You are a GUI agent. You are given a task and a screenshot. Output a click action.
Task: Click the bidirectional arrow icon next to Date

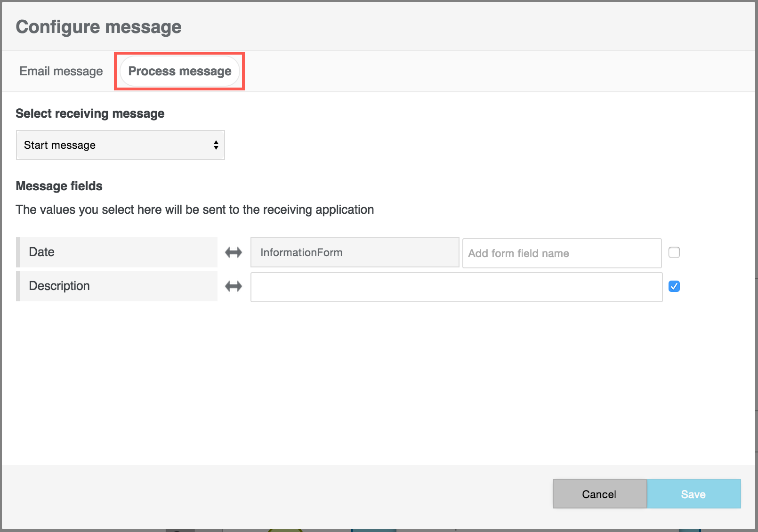[x=233, y=252]
